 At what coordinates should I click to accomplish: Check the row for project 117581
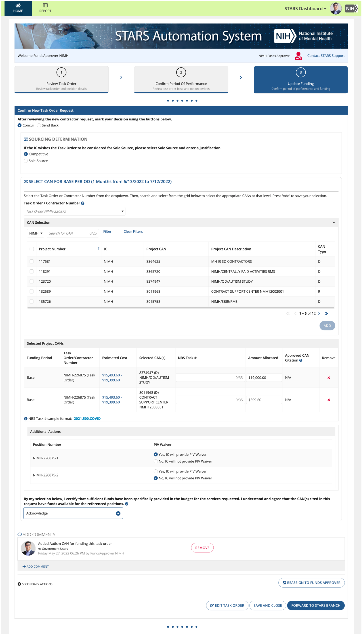coord(32,261)
